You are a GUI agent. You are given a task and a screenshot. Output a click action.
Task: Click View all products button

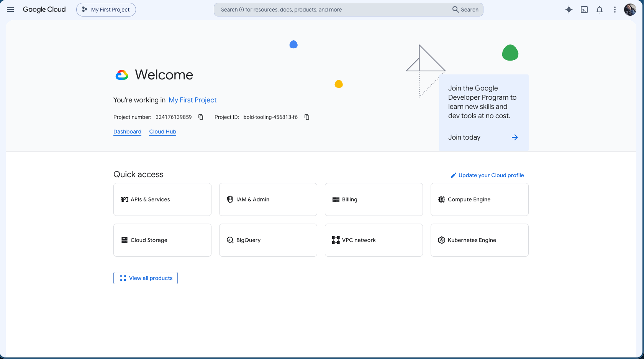[x=146, y=278]
